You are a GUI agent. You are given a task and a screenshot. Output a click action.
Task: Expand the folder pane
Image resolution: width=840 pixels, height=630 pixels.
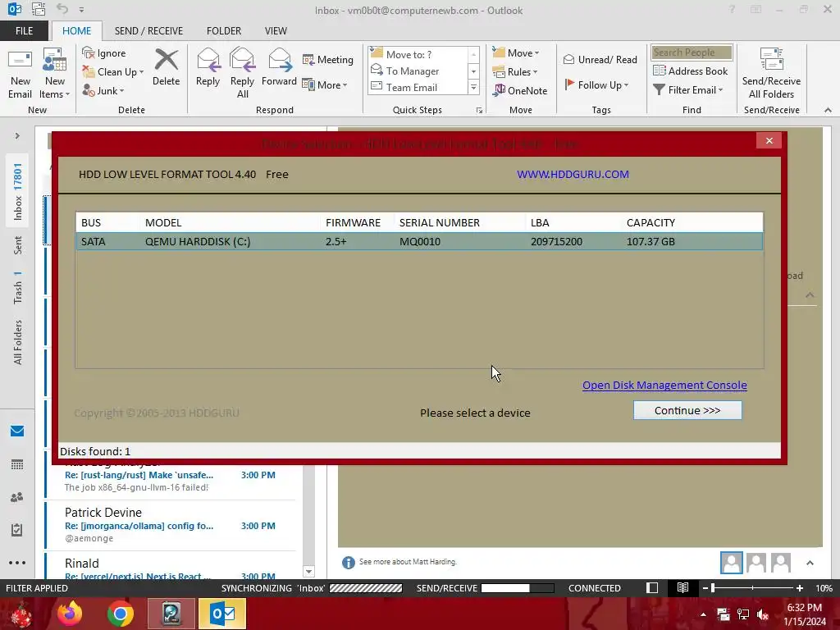point(17,136)
